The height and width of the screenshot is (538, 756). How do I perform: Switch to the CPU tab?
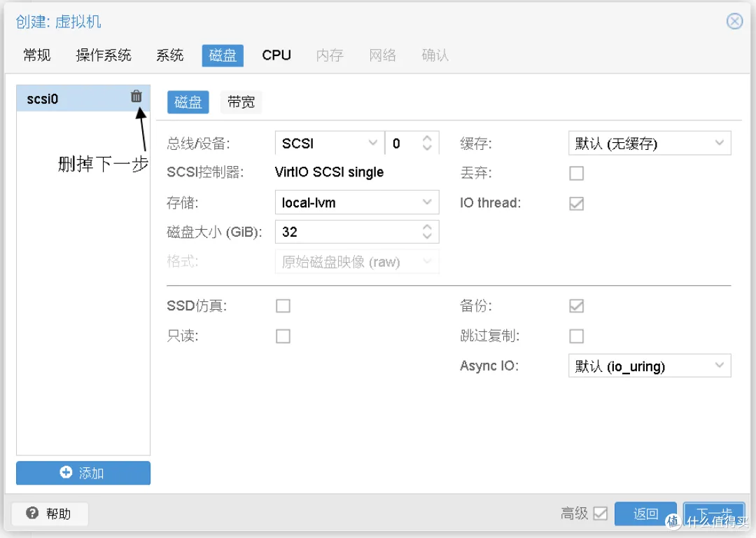pos(276,55)
